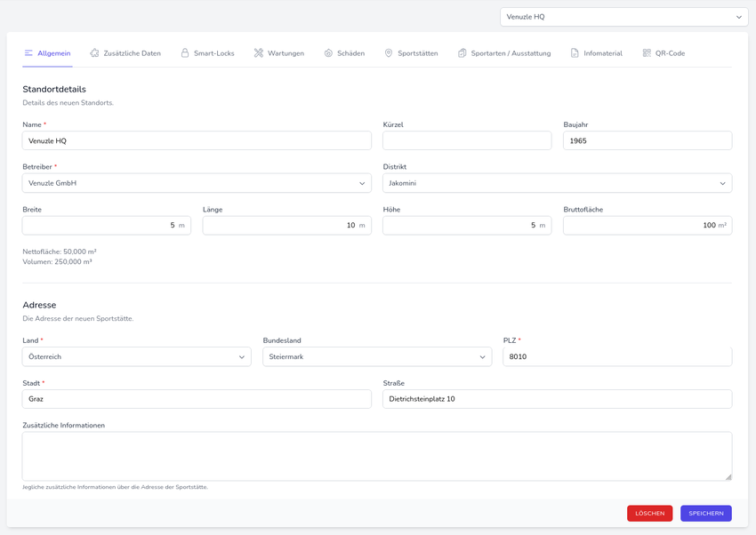This screenshot has width=756, height=535.
Task: Click the Volumen: 250,000 m³ text
Action: pos(58,262)
